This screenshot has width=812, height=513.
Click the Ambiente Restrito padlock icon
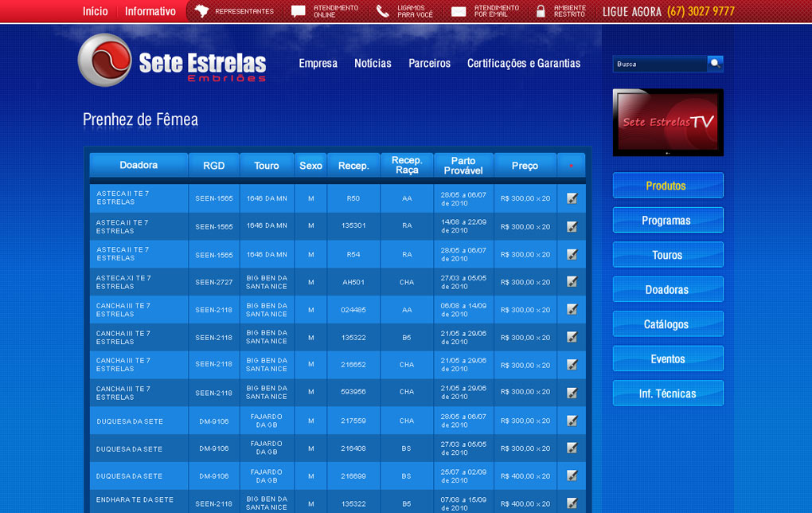point(541,11)
